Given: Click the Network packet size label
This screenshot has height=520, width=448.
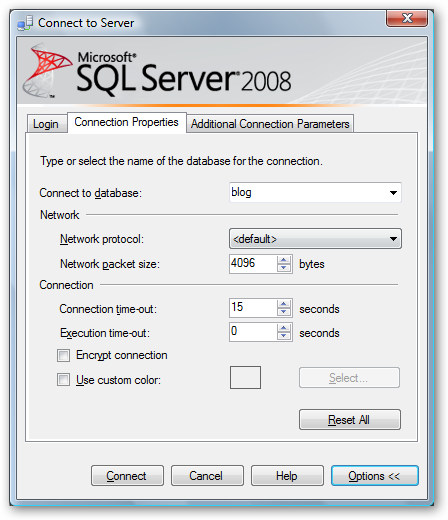Looking at the screenshot, I should tap(110, 264).
